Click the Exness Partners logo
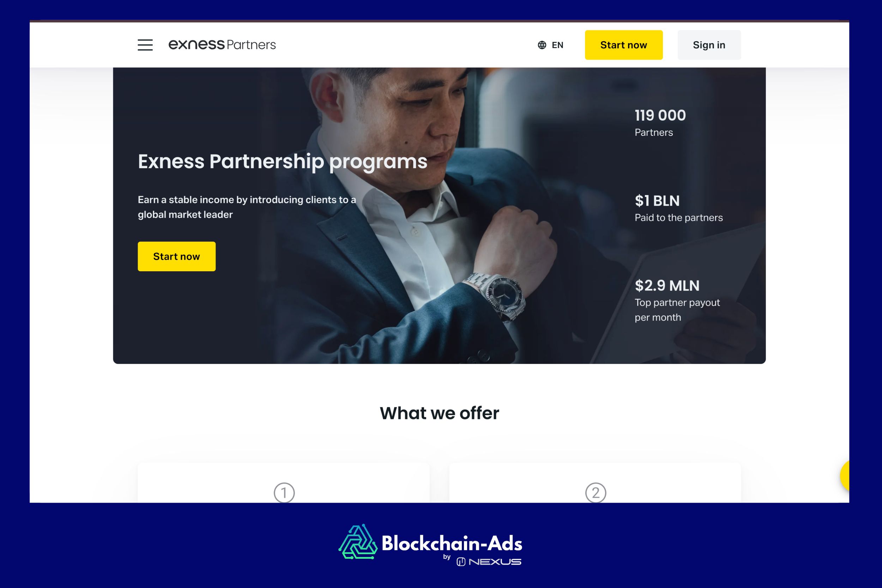Image resolution: width=882 pixels, height=588 pixels. [222, 45]
